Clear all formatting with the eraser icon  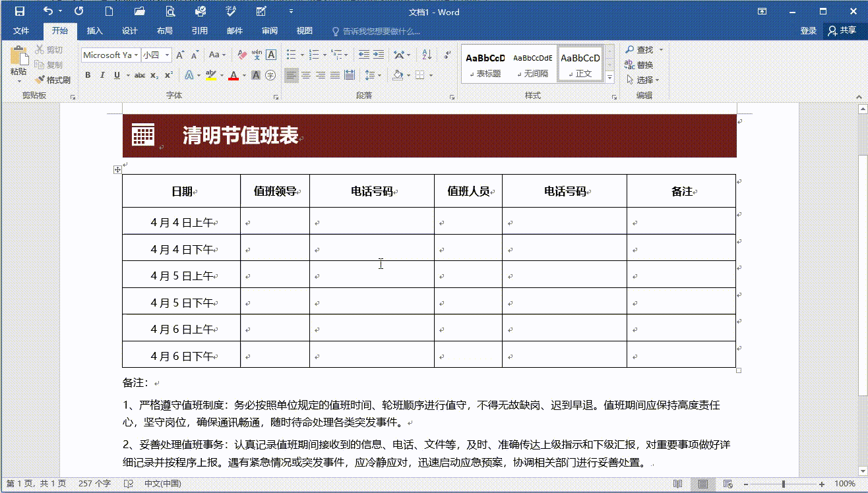[x=242, y=55]
